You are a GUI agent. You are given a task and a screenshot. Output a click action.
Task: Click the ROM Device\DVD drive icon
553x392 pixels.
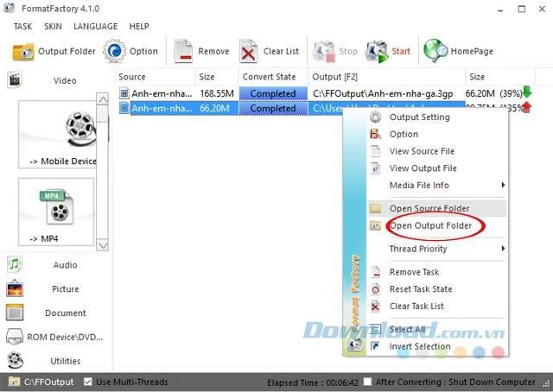(15, 337)
